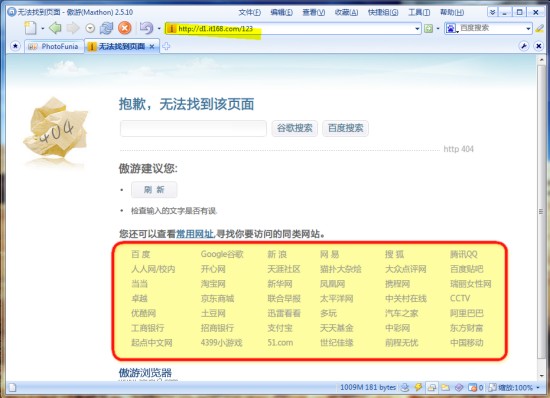This screenshot has width=550, height=398.
Task: Open the navigation history round dropdown button
Action: tap(90, 28)
